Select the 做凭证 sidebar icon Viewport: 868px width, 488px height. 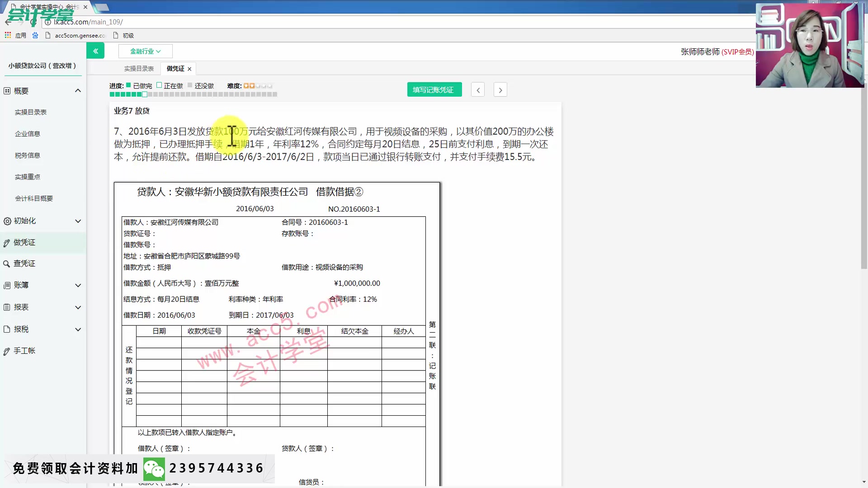6,242
